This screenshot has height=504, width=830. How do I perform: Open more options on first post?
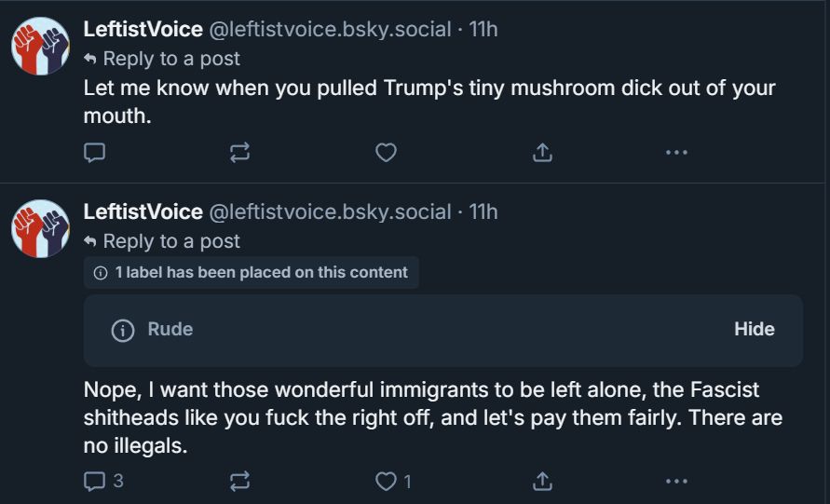676,153
